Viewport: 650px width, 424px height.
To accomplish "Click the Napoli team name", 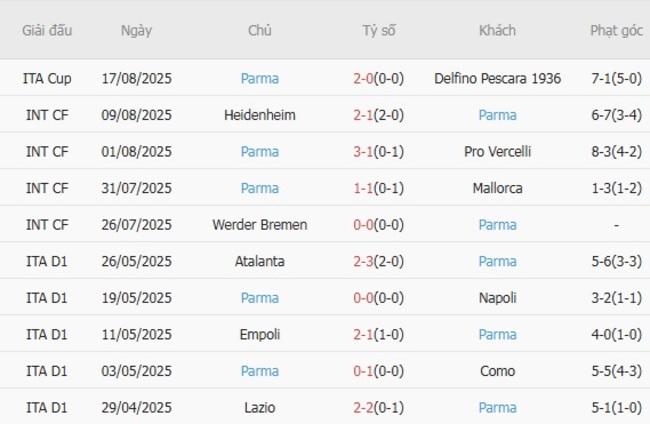I will 497,298.
